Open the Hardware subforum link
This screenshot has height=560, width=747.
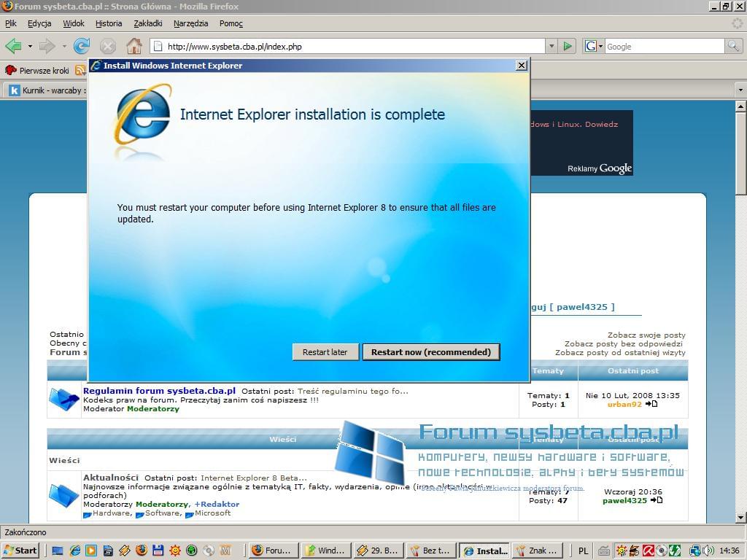(111, 513)
